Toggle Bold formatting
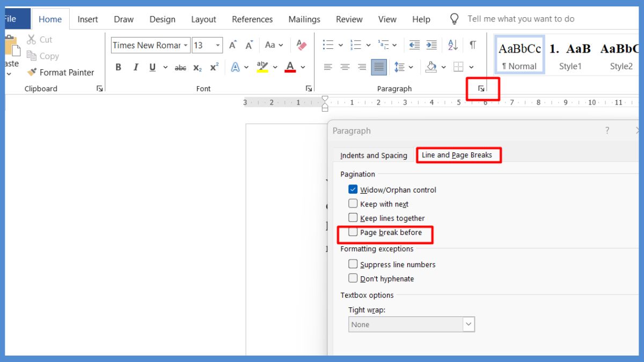Image resolution: width=644 pixels, height=362 pixels. (119, 67)
